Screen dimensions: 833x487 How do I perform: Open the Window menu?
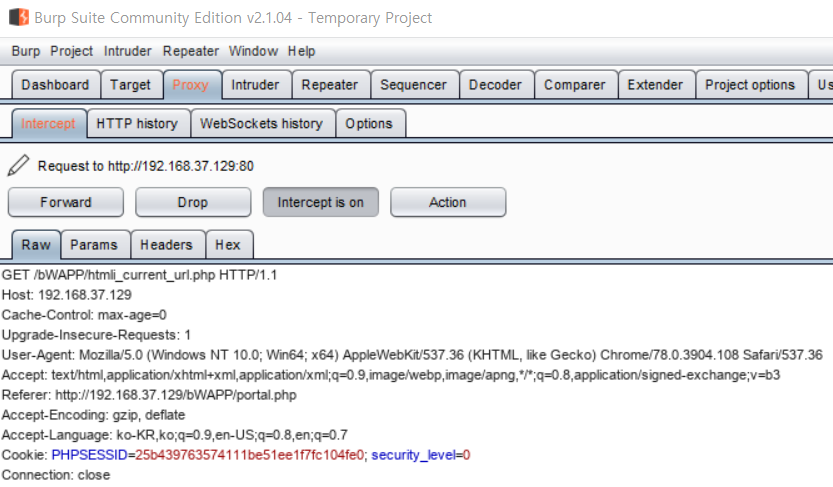[253, 51]
